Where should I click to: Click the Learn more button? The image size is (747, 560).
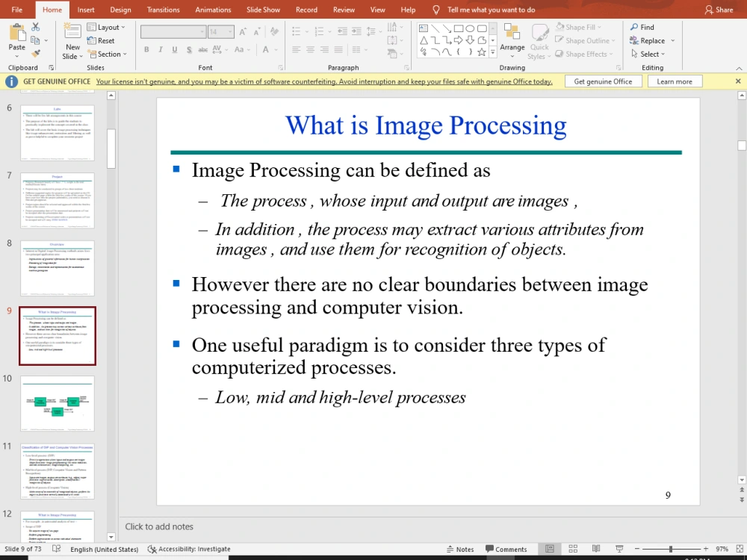[675, 81]
